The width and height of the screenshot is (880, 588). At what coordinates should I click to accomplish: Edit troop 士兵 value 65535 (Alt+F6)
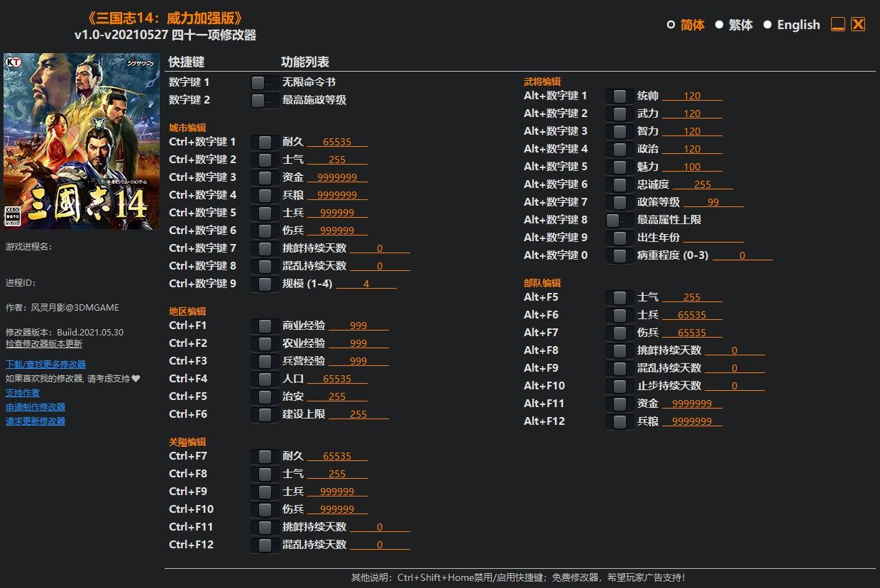click(692, 315)
